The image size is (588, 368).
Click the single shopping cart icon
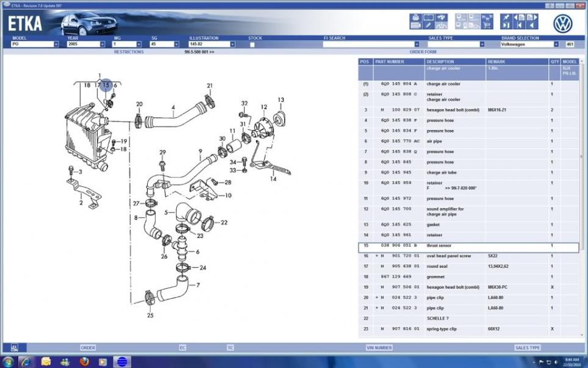click(487, 26)
